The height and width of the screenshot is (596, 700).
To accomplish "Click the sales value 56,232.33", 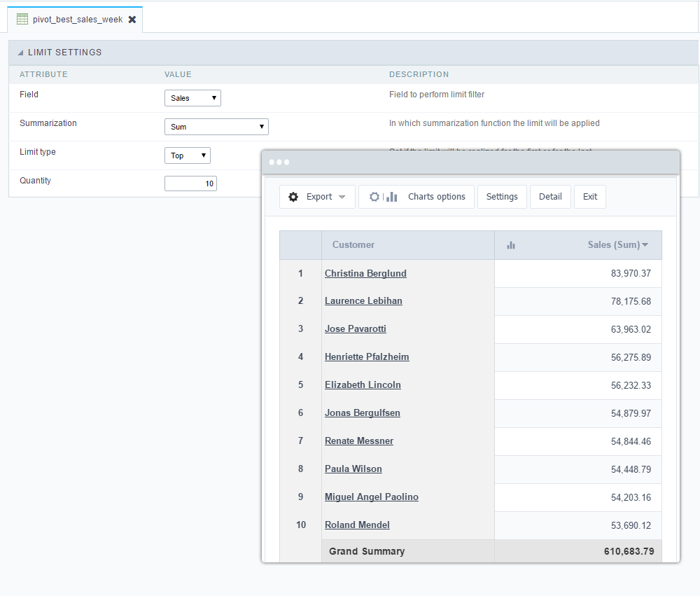I will 631,386.
